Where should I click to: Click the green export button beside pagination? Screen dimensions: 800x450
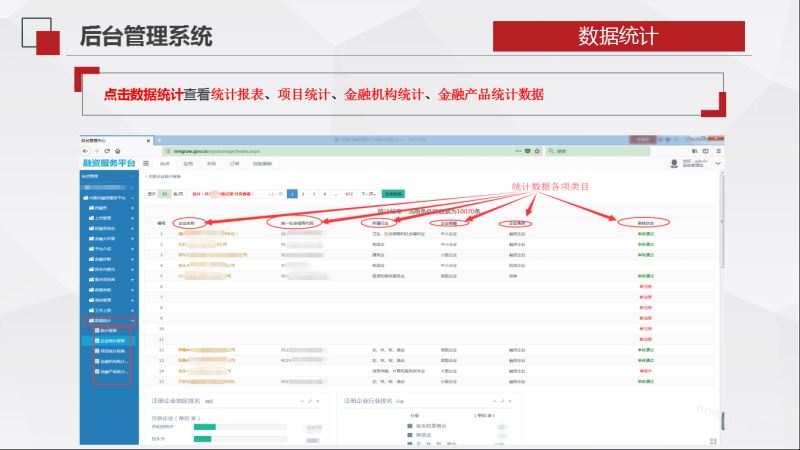(392, 193)
